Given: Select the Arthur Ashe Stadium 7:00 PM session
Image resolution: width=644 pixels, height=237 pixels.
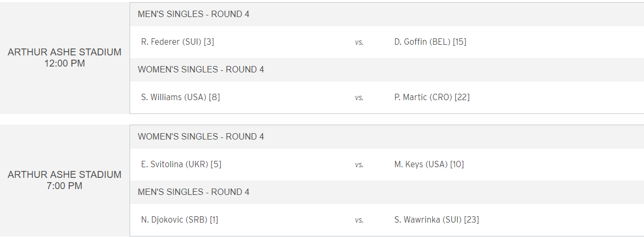Looking at the screenshot, I should (65, 181).
